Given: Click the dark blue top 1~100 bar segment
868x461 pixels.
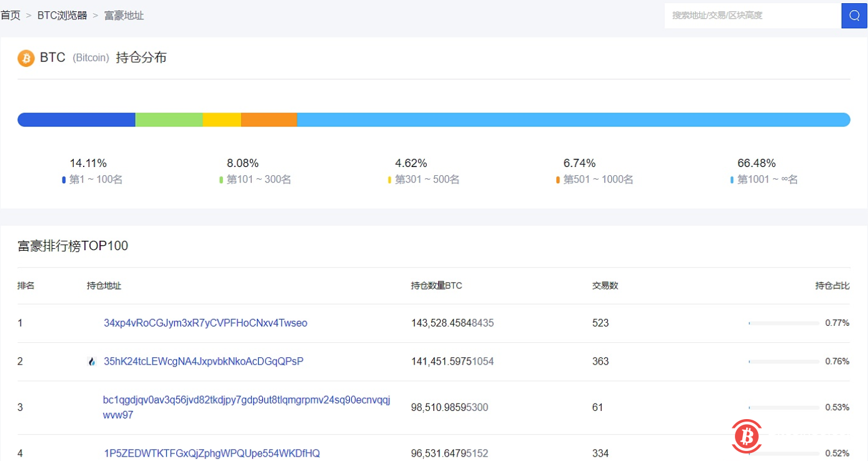Looking at the screenshot, I should coord(76,119).
